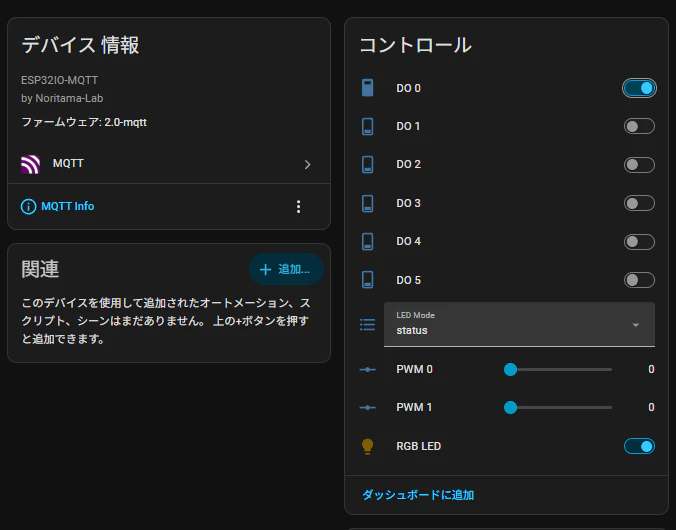Click the DO 2 label
676x530 pixels.
(408, 165)
